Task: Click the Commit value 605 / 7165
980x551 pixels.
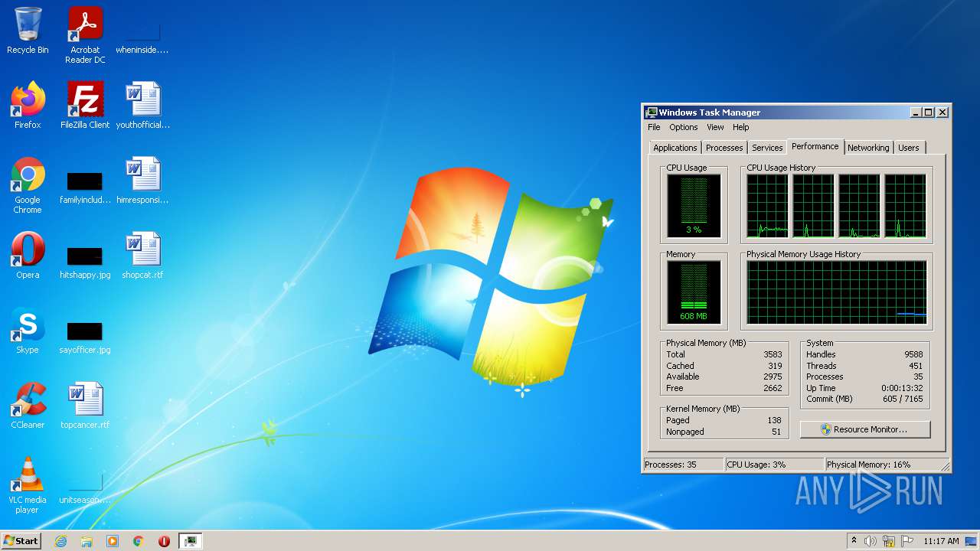Action: click(903, 399)
